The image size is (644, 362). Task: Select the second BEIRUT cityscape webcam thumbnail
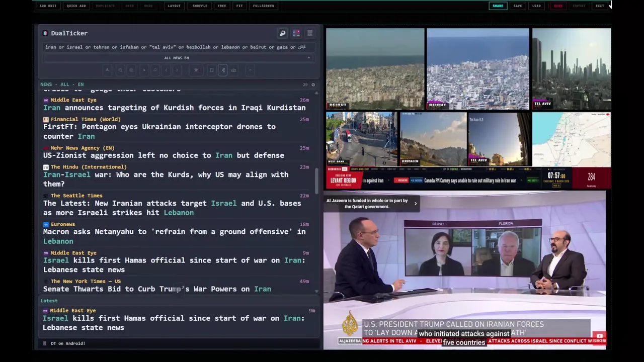click(x=478, y=69)
